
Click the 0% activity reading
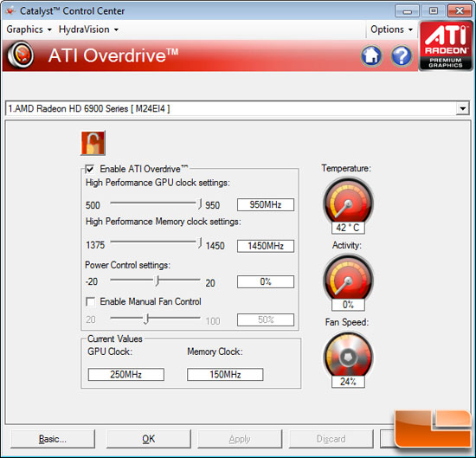[348, 305]
